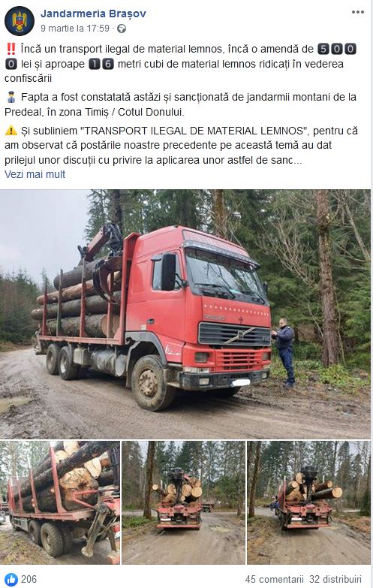Open the post timestamp 9 martie la 17:59
Screen dimensions: 373x588
coord(75,29)
